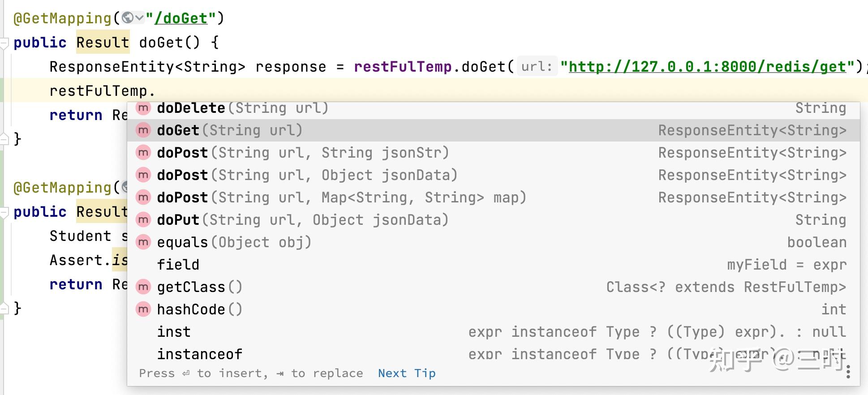Click the method icon beside doGet suggestion
868x395 pixels.
click(143, 130)
